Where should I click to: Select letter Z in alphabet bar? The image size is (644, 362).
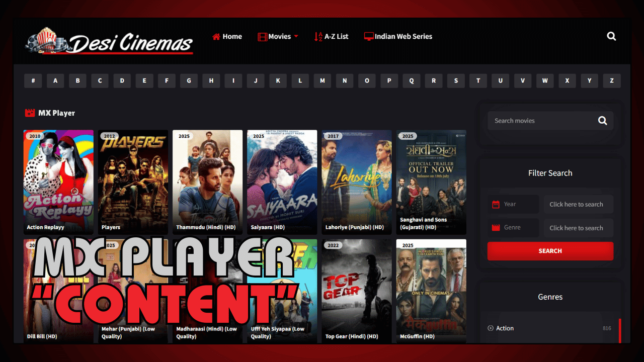[612, 81]
